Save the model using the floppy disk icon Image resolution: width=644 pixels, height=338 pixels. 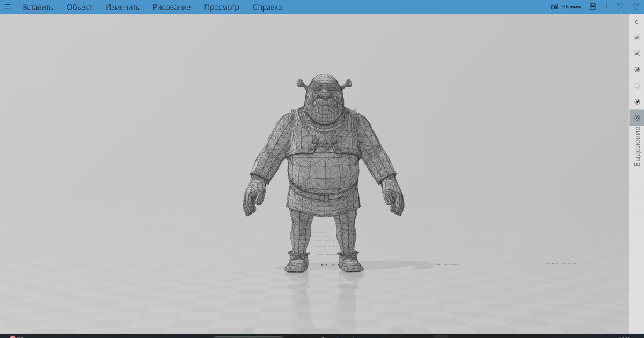click(x=592, y=6)
